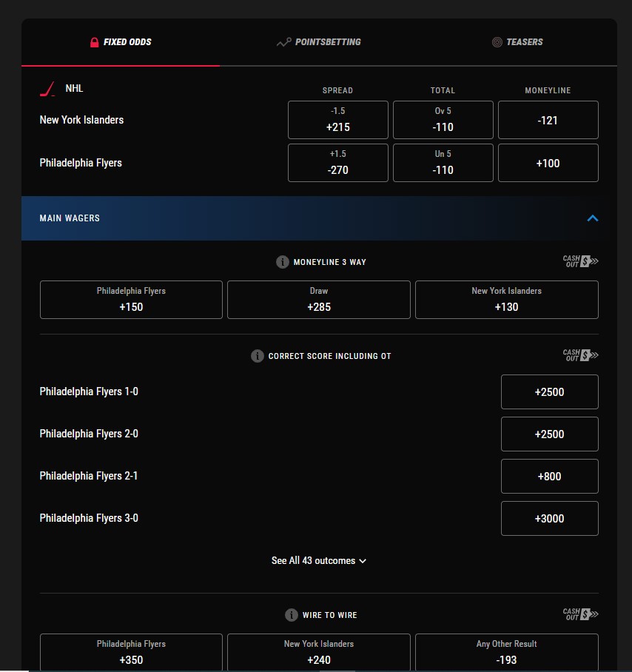Pick Islanders +240 in Wire to Wire
This screenshot has width=632, height=672.
(x=319, y=652)
